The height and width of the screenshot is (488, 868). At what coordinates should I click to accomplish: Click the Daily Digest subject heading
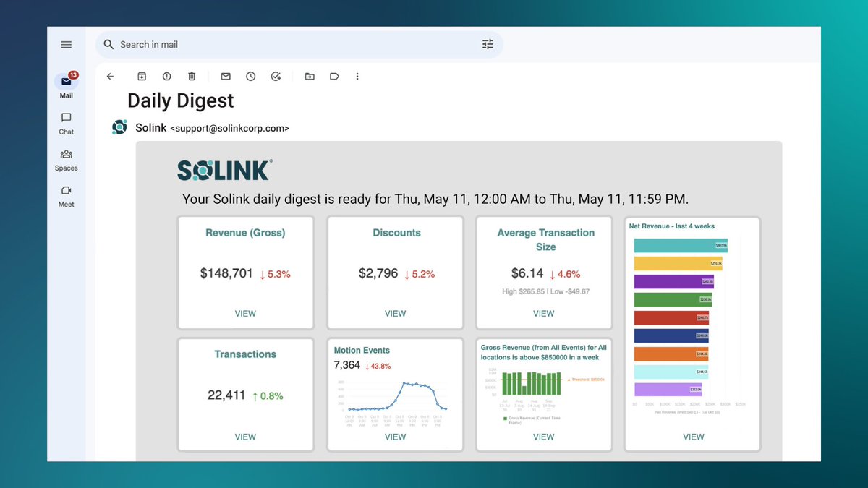(181, 100)
